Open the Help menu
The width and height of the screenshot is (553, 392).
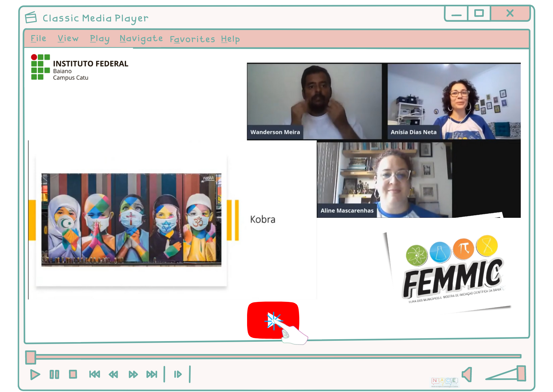tap(230, 39)
